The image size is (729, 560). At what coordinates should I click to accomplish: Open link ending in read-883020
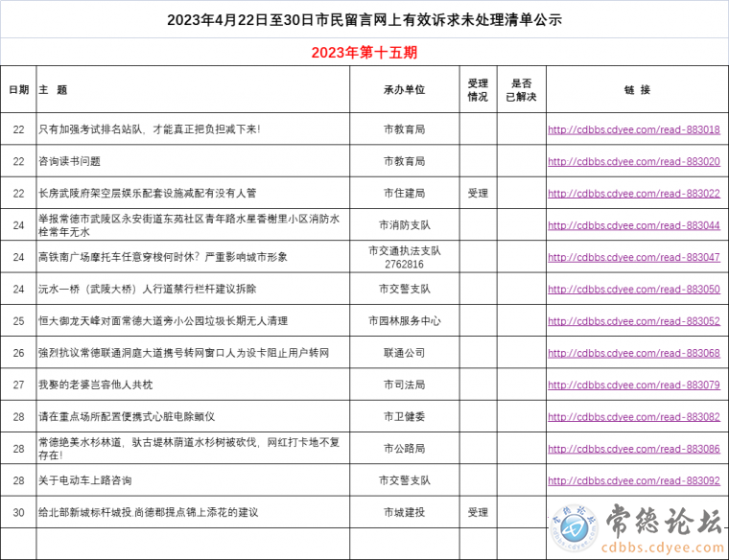(634, 162)
